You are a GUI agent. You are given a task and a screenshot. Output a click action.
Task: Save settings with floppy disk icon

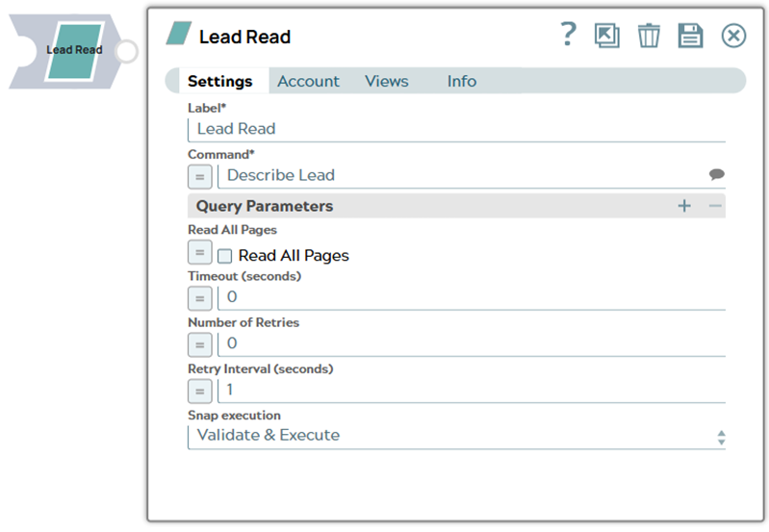(x=690, y=36)
